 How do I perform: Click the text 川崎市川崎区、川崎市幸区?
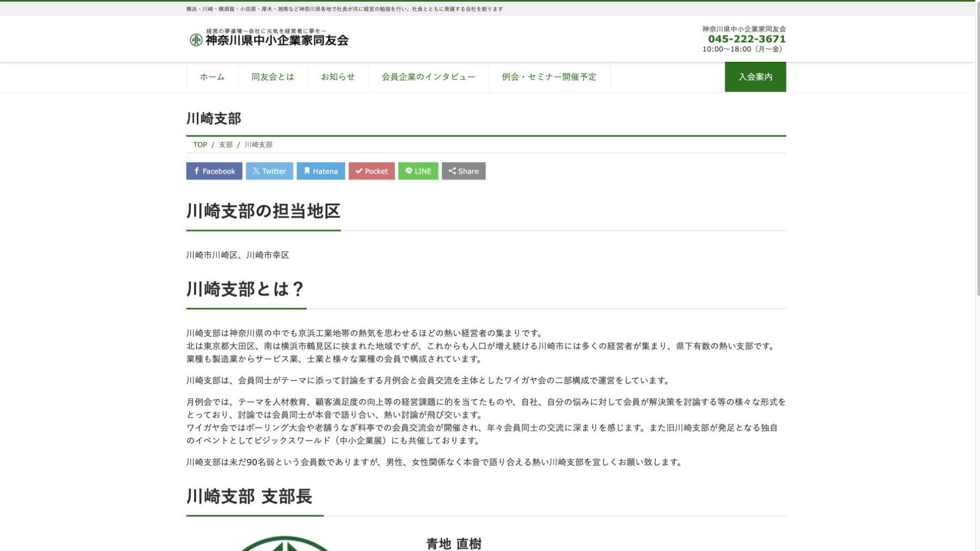[238, 255]
